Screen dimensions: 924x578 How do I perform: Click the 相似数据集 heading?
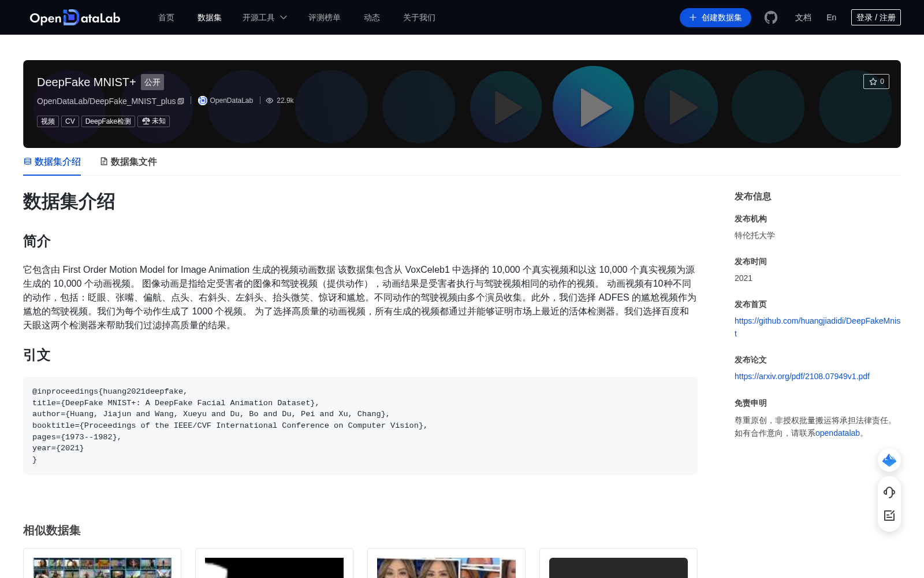52,531
